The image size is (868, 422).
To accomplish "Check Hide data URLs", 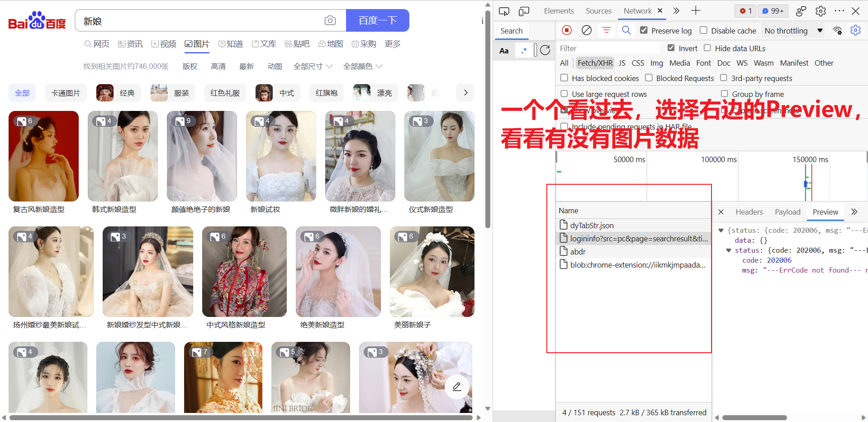I will [707, 48].
